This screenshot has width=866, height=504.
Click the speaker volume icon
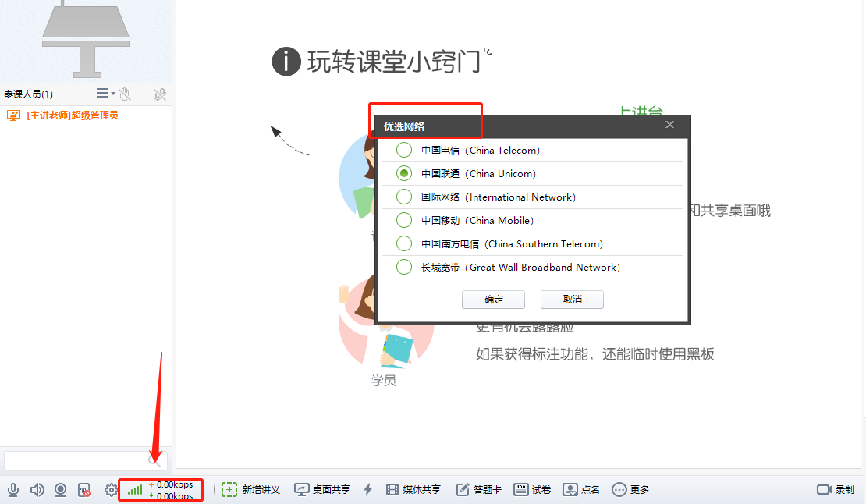pyautogui.click(x=37, y=490)
